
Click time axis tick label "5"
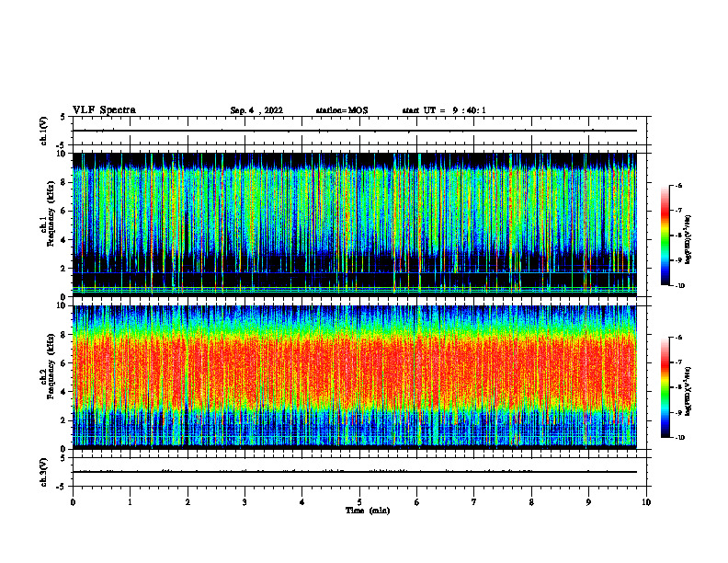tap(359, 502)
